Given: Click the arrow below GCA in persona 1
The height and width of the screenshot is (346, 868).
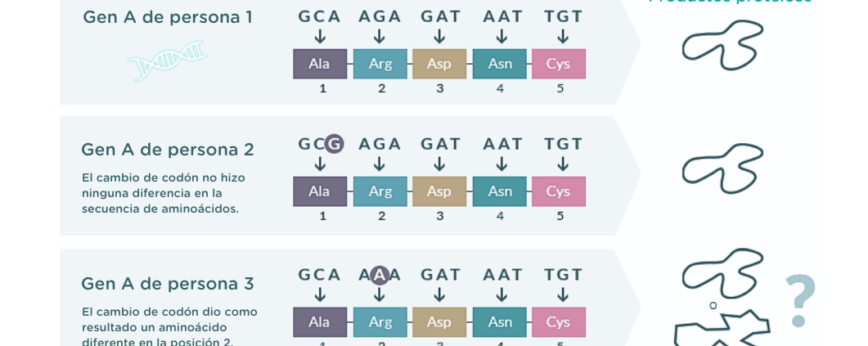Looking at the screenshot, I should pos(319,37).
